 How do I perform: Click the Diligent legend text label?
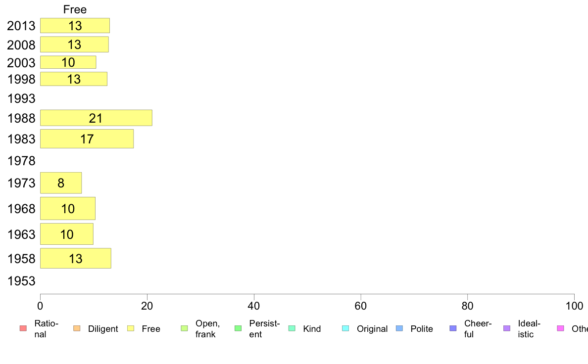(x=103, y=329)
